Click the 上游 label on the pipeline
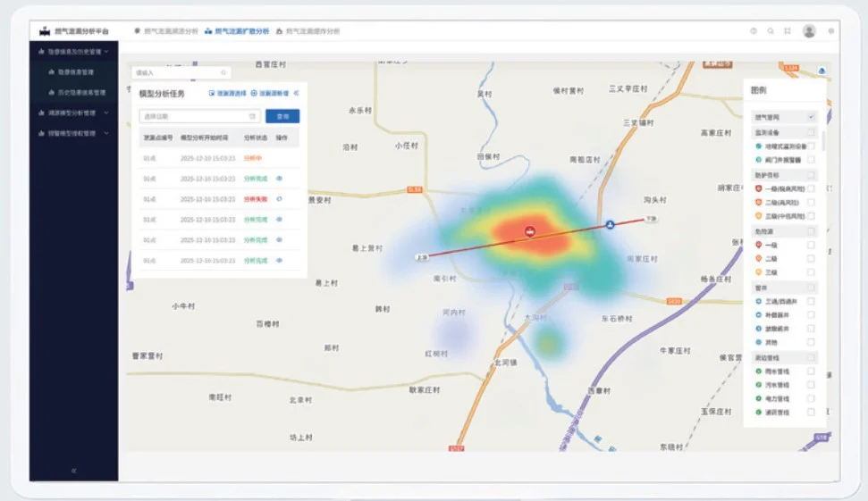 (422, 257)
